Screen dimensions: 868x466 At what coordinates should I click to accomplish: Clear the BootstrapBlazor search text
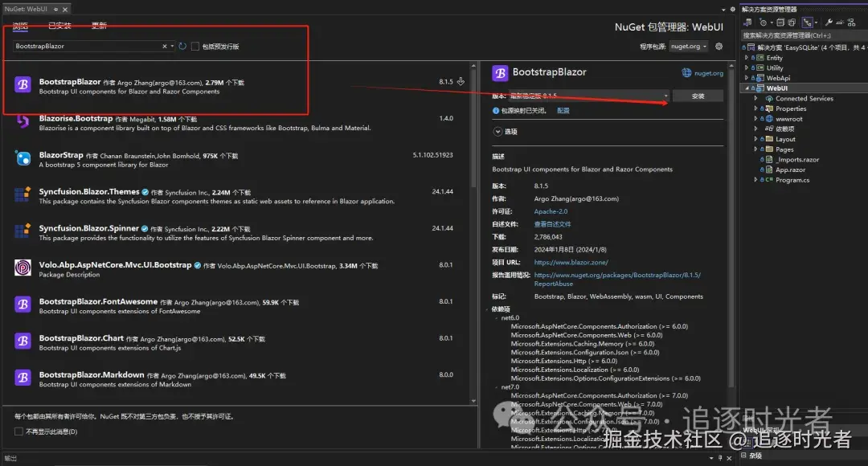[165, 46]
